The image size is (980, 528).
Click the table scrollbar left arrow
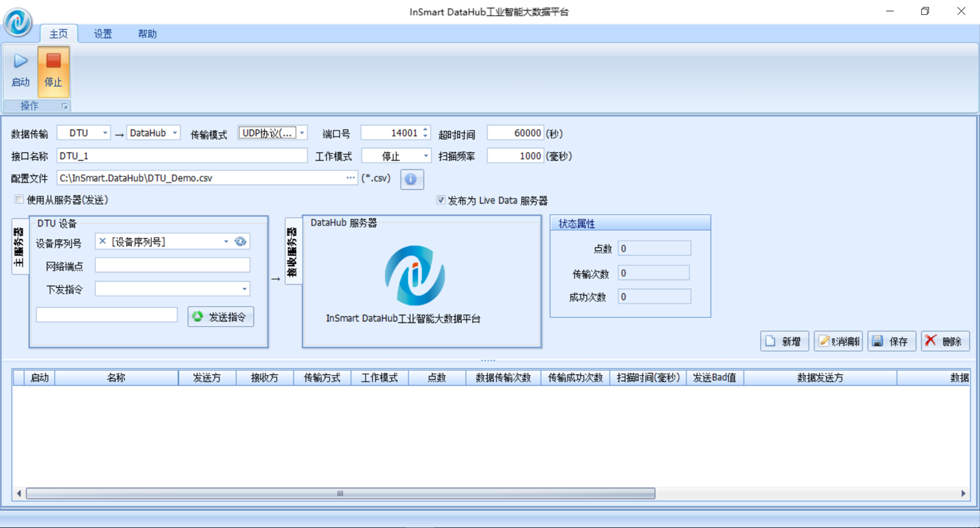pos(19,493)
